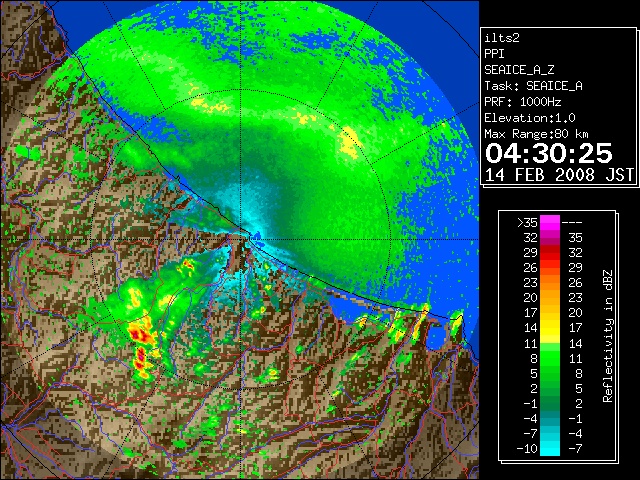Pick the magenta swatch for values above 35 dBZ
This screenshot has height=480, width=640.
click(550, 222)
